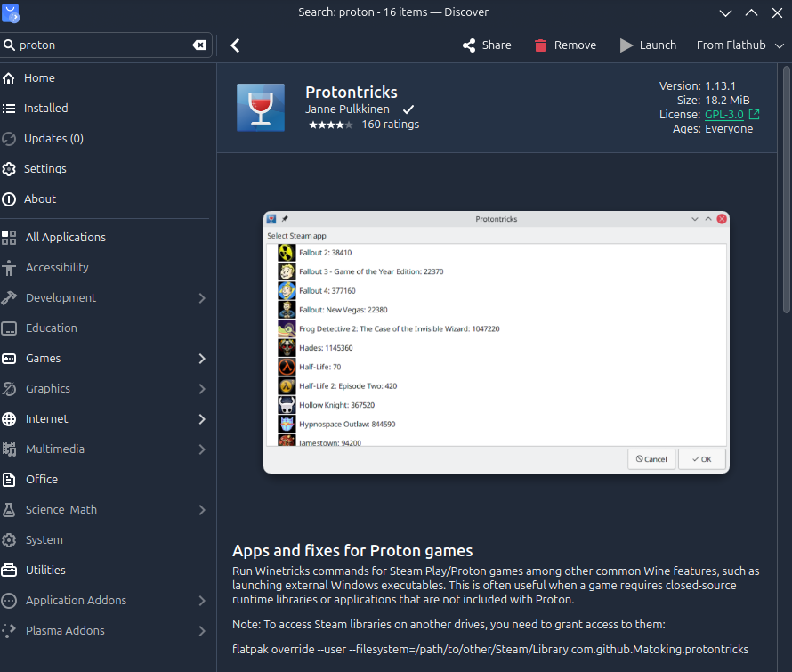Screen dimensions: 792x672
Task: Select the Utilities category icon
Action: tap(9, 571)
